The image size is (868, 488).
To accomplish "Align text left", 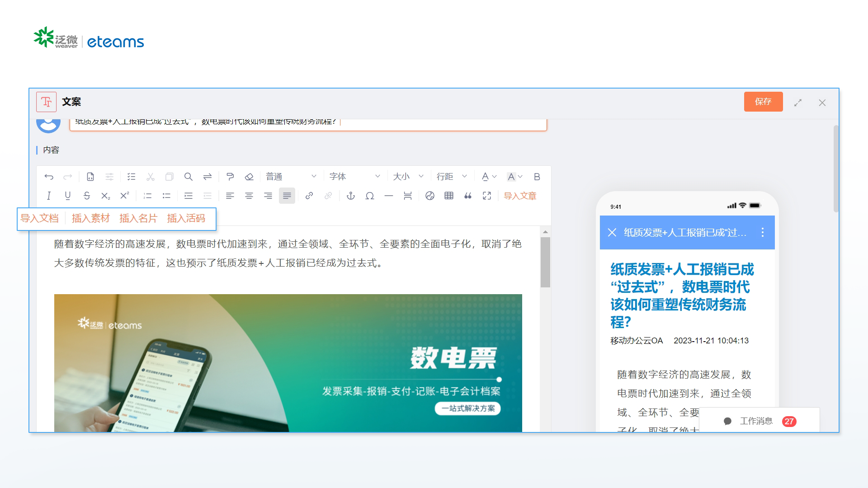I will (230, 196).
